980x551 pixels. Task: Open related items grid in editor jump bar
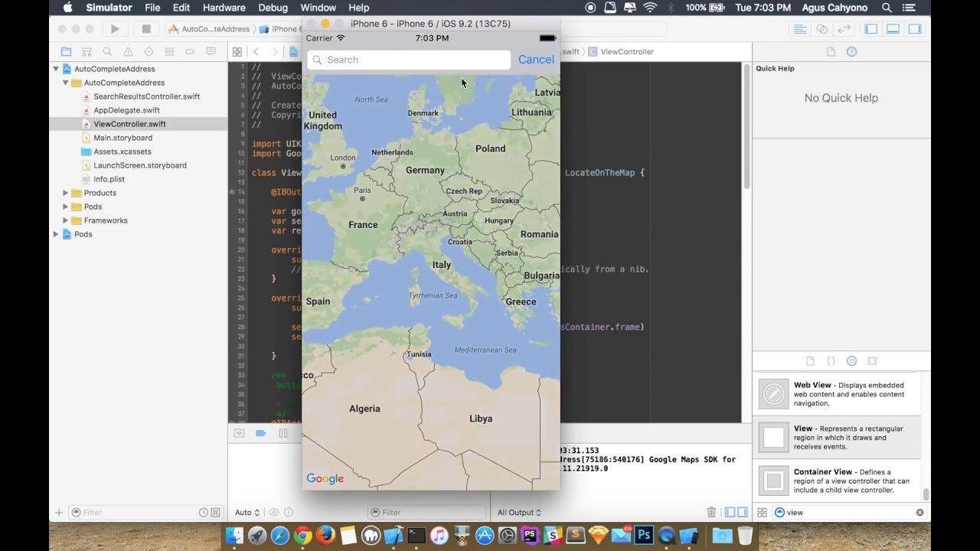point(237,52)
